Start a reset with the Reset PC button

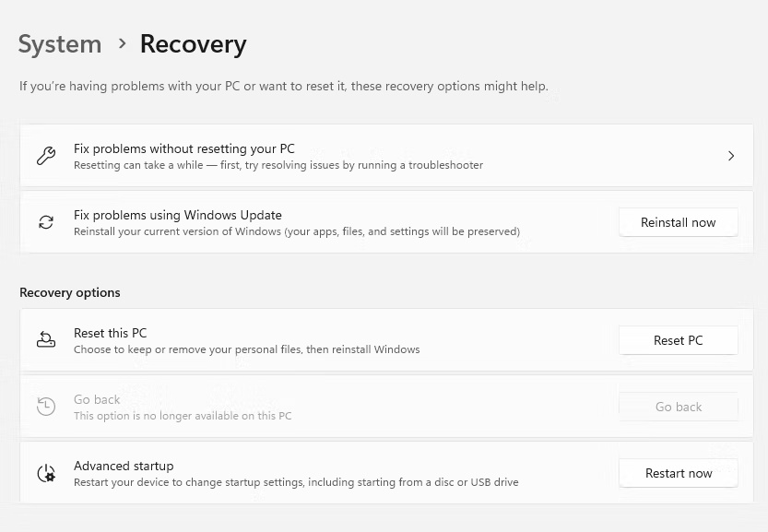click(678, 340)
